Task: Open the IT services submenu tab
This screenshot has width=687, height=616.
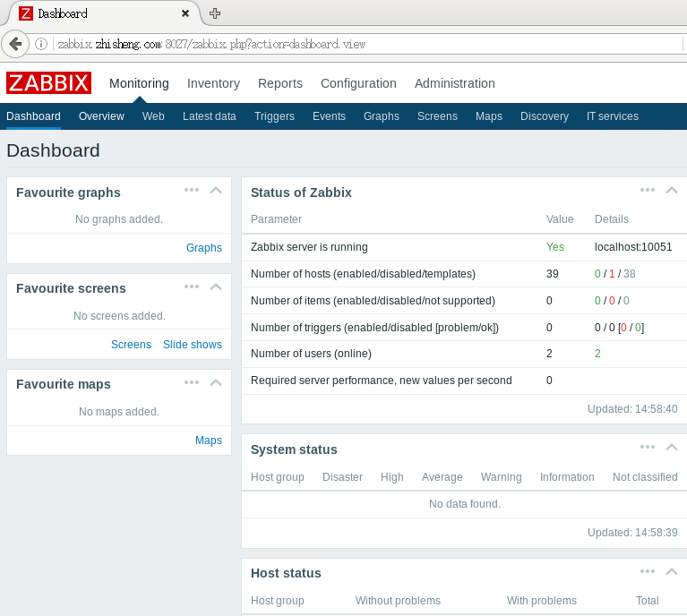Action: click(613, 116)
